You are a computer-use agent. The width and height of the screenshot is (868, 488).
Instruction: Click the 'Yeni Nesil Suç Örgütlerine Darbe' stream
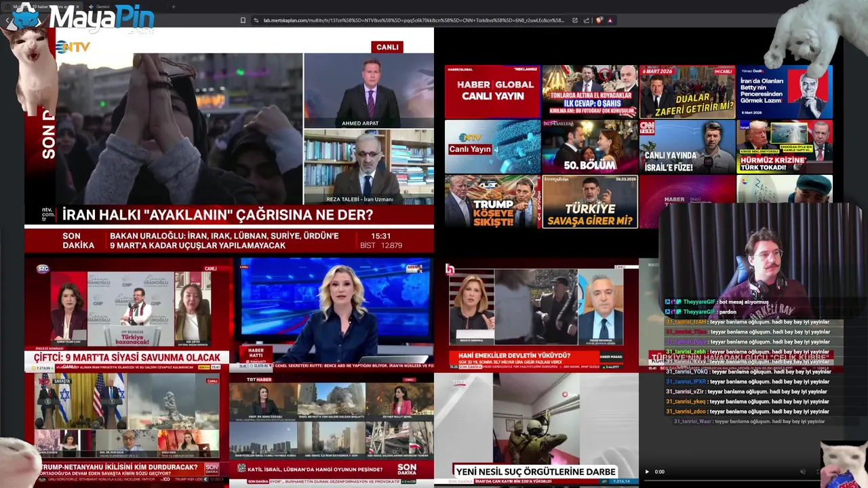point(536,430)
